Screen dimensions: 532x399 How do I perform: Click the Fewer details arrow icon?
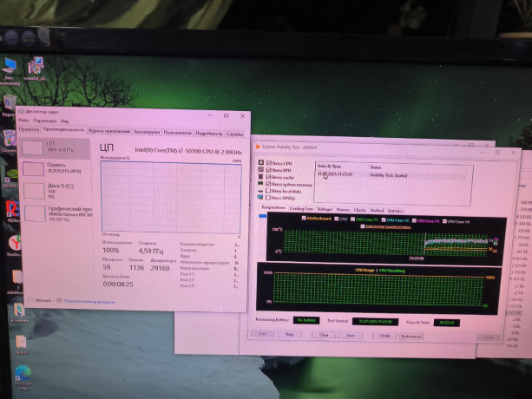[x=30, y=300]
